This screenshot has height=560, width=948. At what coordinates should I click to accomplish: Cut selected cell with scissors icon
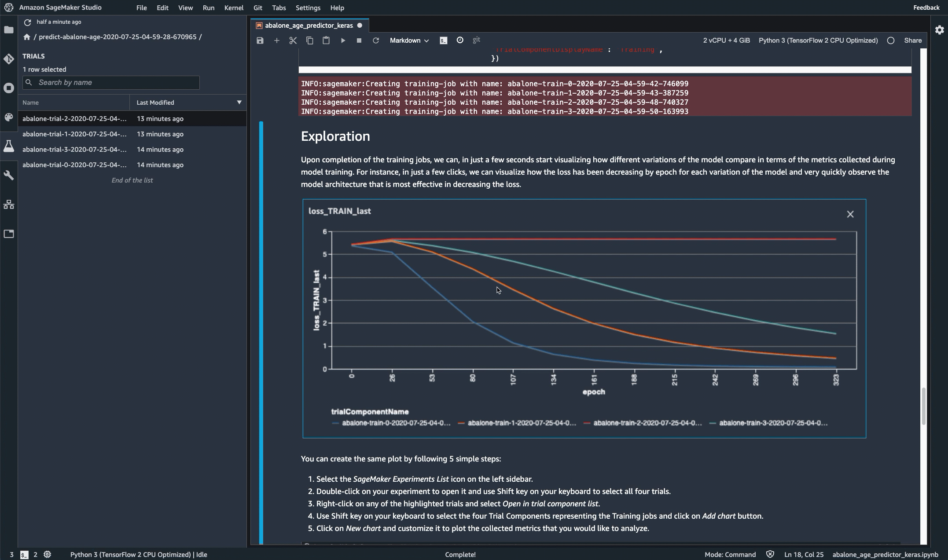pos(293,40)
